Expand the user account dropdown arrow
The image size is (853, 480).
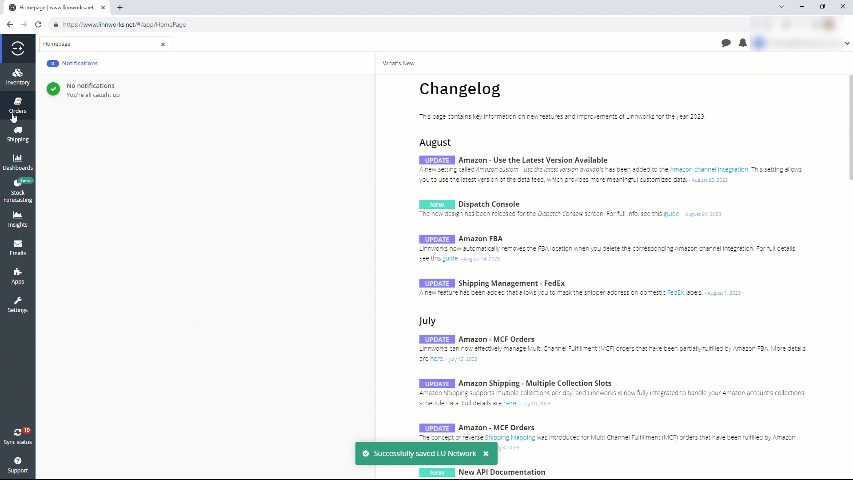(847, 44)
